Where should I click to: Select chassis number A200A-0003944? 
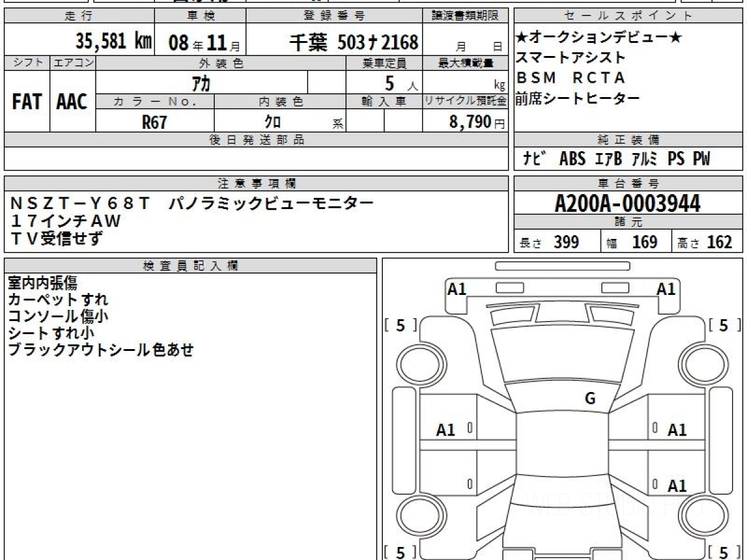click(x=627, y=203)
